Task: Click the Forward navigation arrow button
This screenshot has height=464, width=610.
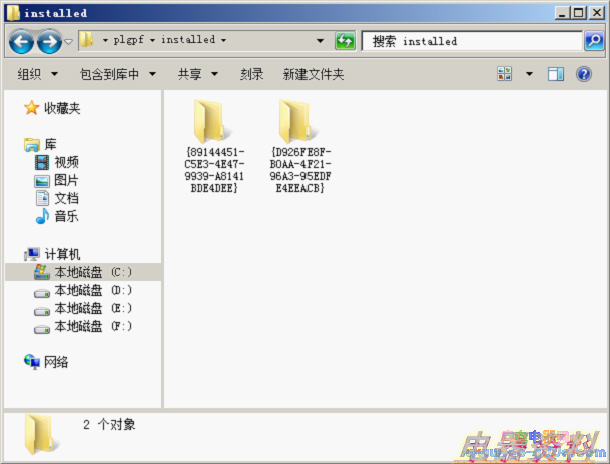Action: click(x=47, y=41)
